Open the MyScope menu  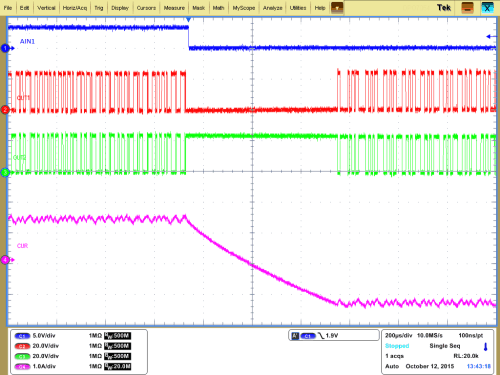click(x=244, y=8)
